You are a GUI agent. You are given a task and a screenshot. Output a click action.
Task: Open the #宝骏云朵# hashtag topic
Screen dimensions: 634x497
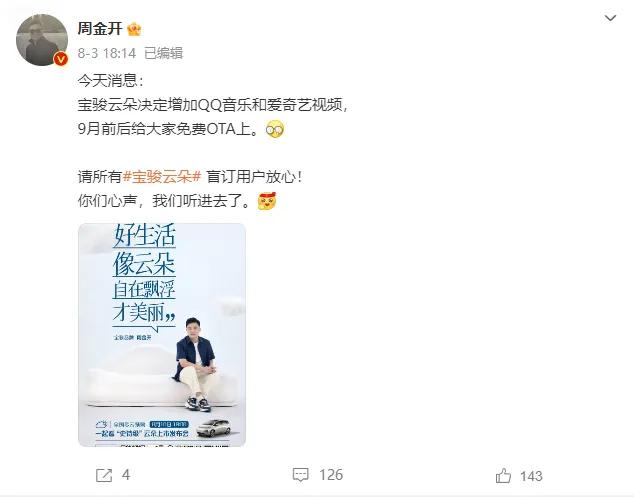coord(162,177)
